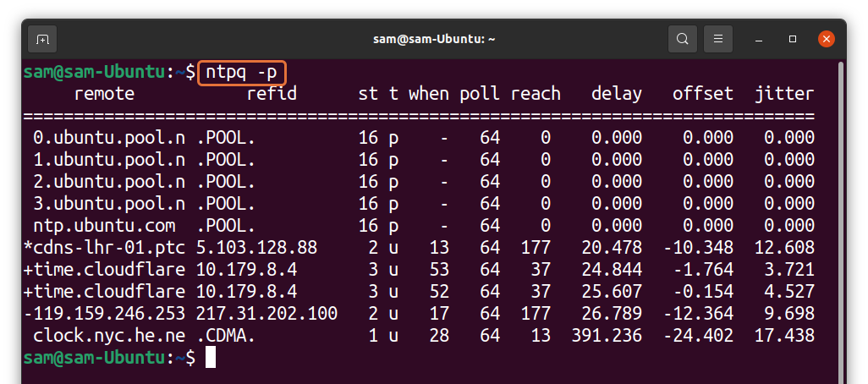This screenshot has width=868, height=384.
Task: Click the .CDMA. refid value
Action: tap(226, 335)
